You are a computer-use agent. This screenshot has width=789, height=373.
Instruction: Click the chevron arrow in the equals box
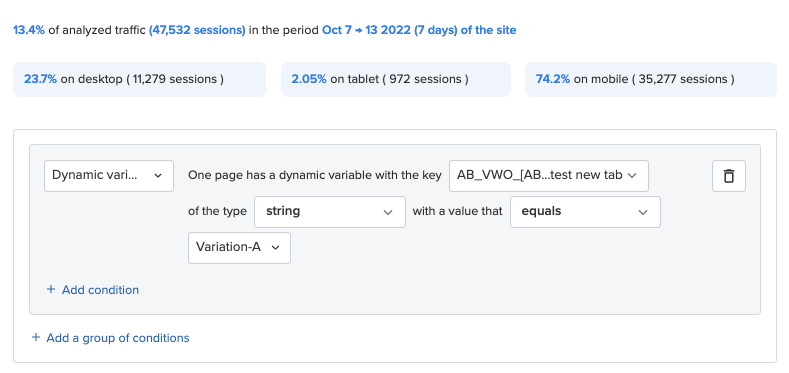pos(643,212)
